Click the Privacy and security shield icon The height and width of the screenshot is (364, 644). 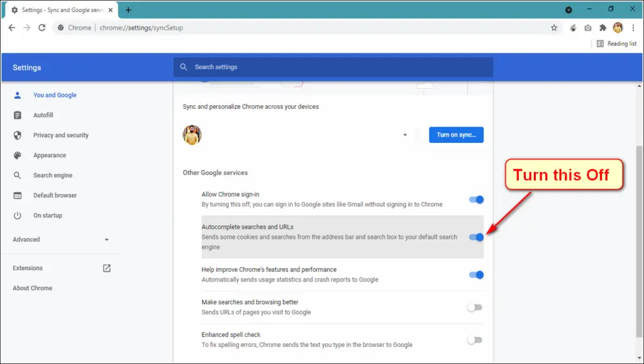(17, 135)
